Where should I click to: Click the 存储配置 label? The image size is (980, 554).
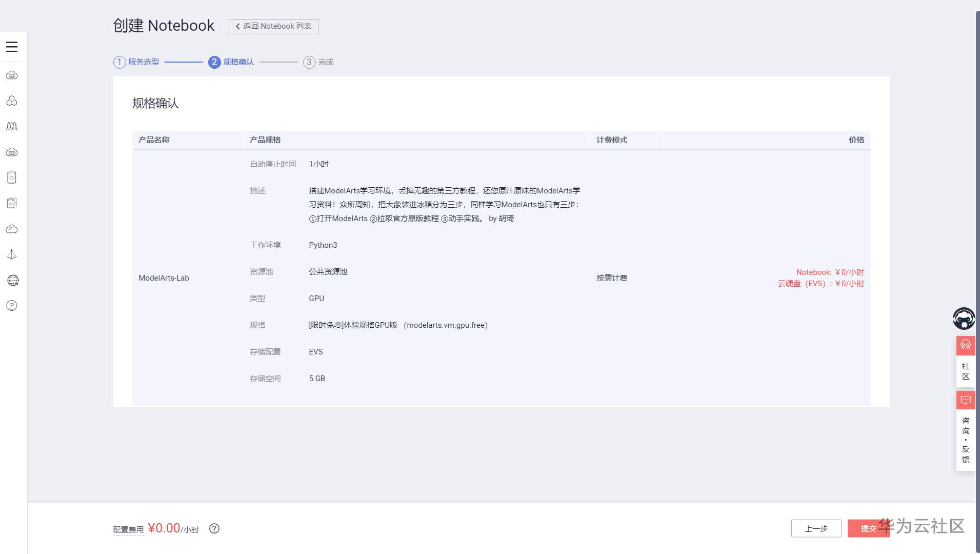[265, 352]
